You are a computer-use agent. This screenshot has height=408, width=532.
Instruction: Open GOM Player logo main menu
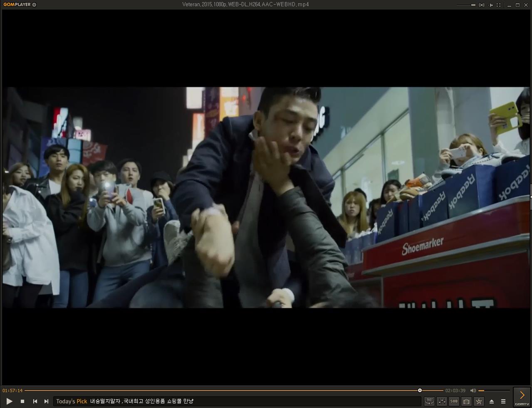click(x=17, y=5)
